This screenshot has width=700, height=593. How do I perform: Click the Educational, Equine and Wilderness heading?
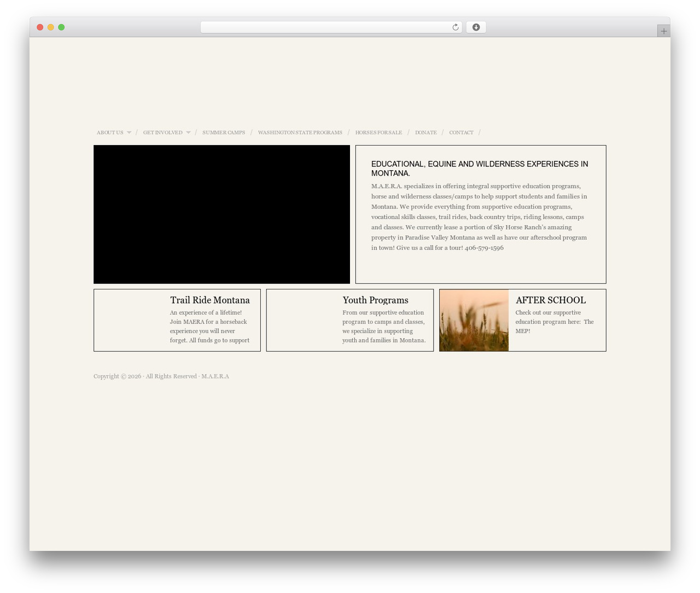click(x=480, y=168)
